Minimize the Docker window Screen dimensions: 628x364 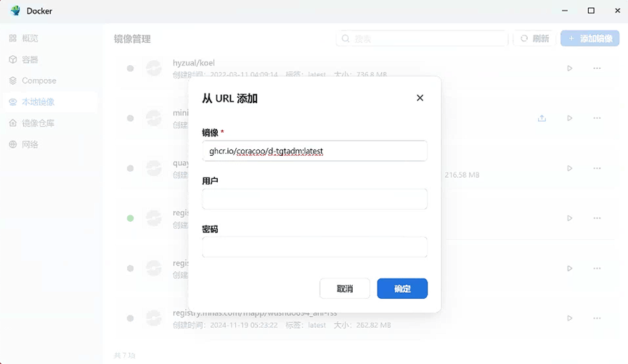(x=565, y=11)
